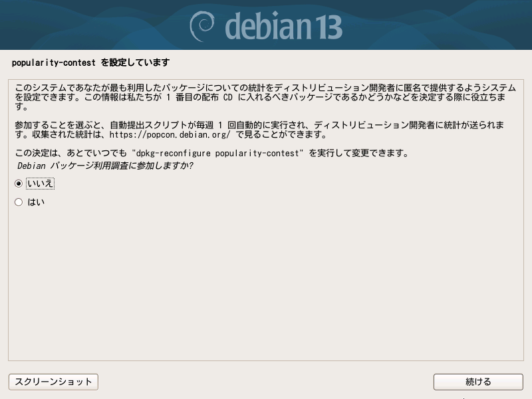
Task: Click the 続ける button to continue
Action: click(478, 382)
